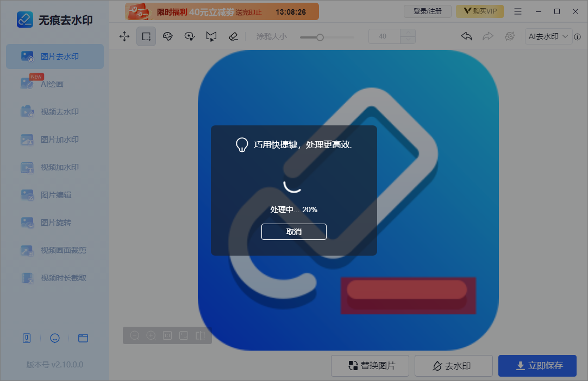This screenshot has height=381, width=588.
Task: Click the 取消 button to cancel processing
Action: (x=293, y=231)
